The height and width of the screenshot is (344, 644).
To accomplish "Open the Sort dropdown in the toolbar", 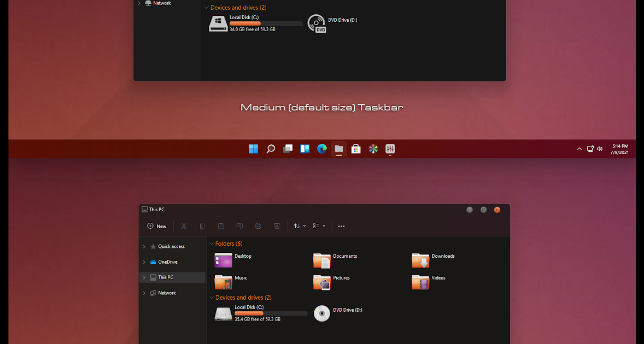I will tap(299, 226).
